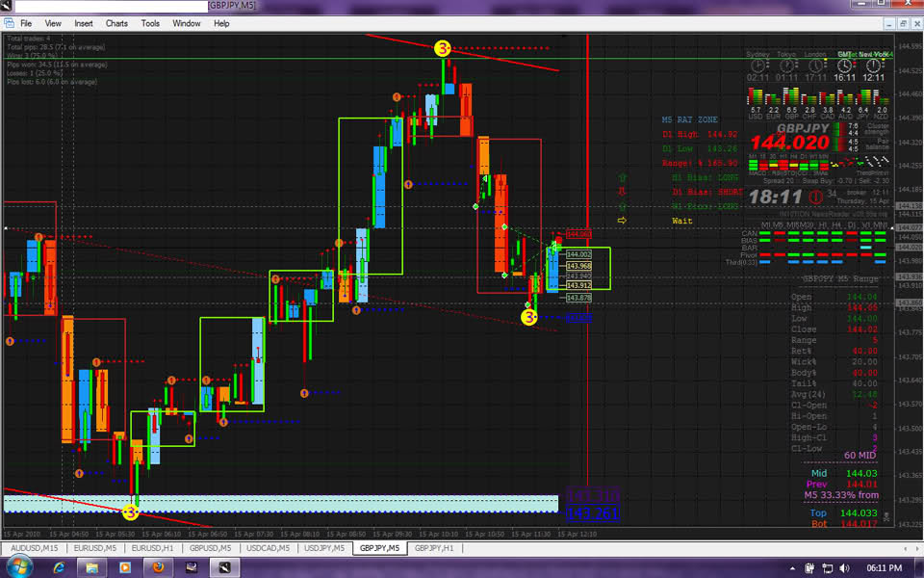Launch Internet Explorer from the taskbar
Image resolution: width=924 pixels, height=578 pixels.
(59, 567)
